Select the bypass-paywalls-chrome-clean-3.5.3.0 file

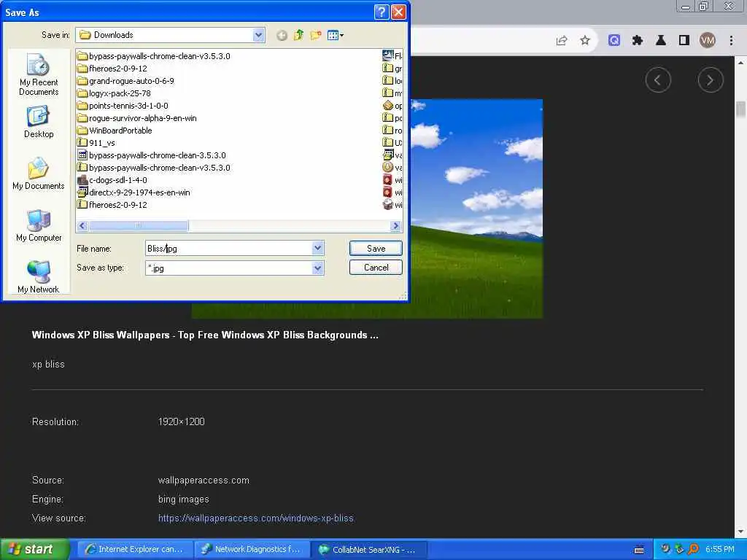[x=152, y=155]
